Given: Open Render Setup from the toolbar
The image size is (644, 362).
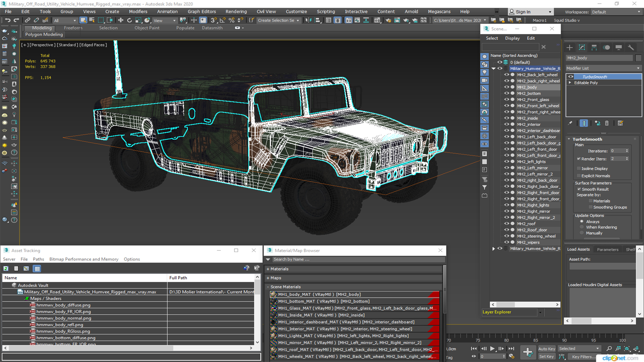Looking at the screenshot, I should (x=388, y=20).
